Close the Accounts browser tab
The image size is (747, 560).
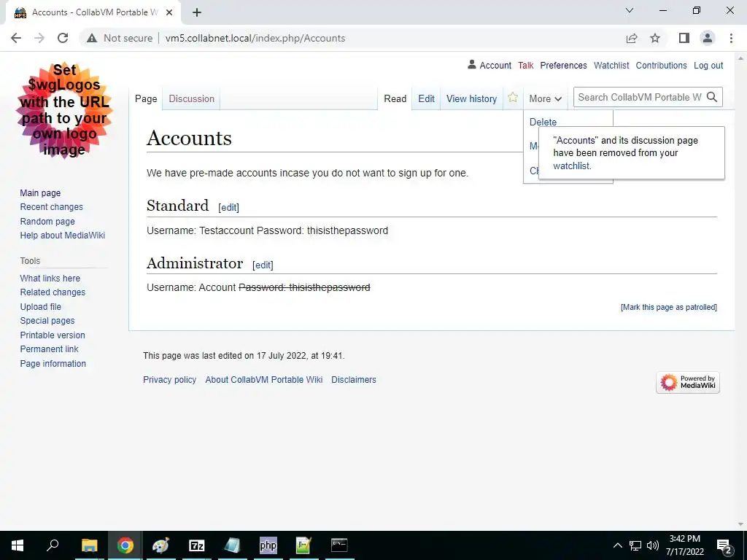[x=169, y=12]
